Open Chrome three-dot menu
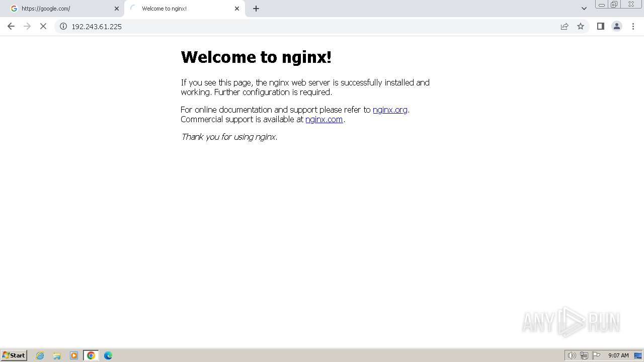Image resolution: width=644 pixels, height=362 pixels. pos(633,26)
